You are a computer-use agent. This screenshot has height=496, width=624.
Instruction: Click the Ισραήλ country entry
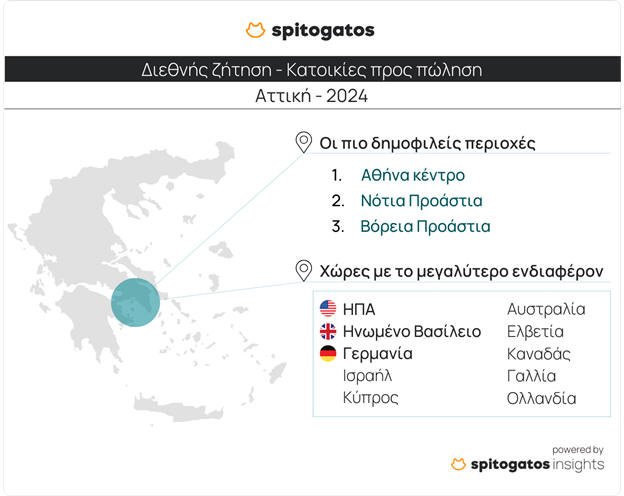click(x=367, y=376)
